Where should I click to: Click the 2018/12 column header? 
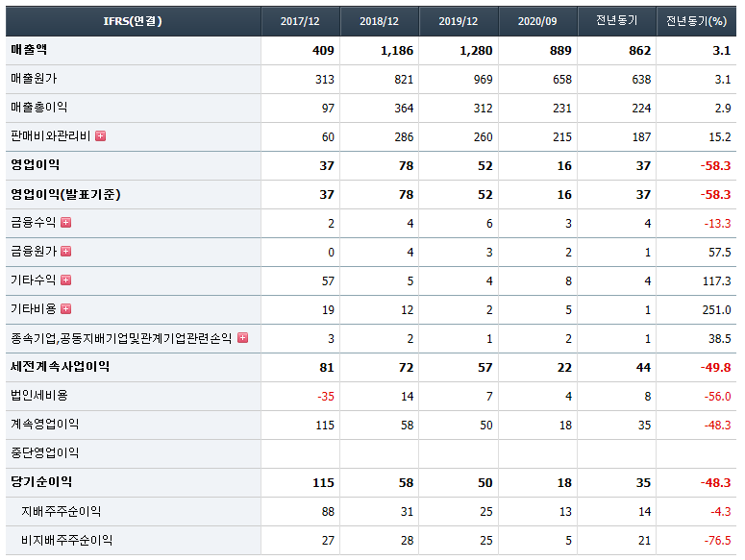pyautogui.click(x=379, y=21)
